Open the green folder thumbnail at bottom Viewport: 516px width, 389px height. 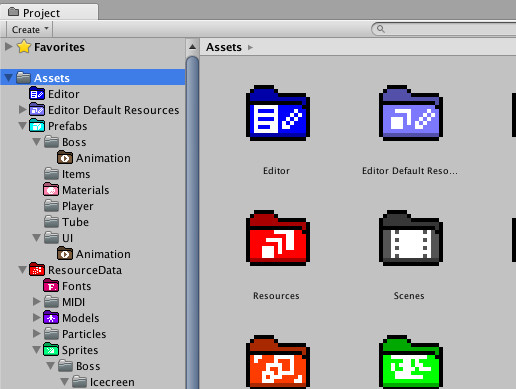pyautogui.click(x=411, y=362)
